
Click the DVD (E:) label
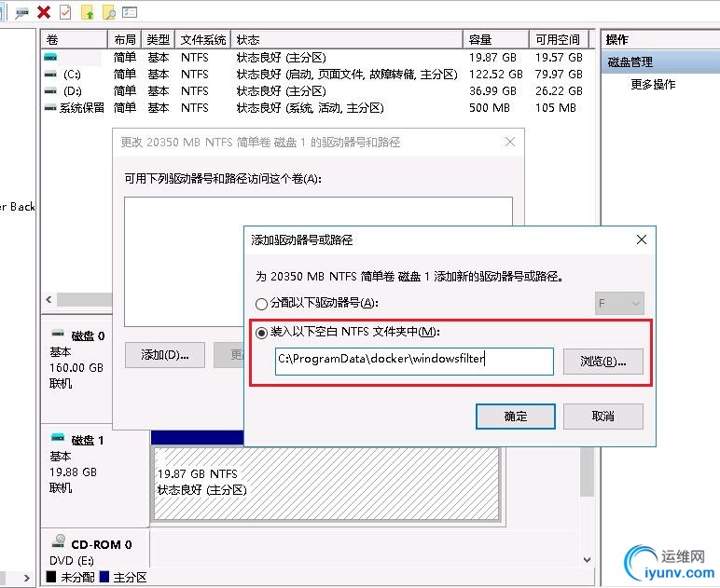pos(72,560)
